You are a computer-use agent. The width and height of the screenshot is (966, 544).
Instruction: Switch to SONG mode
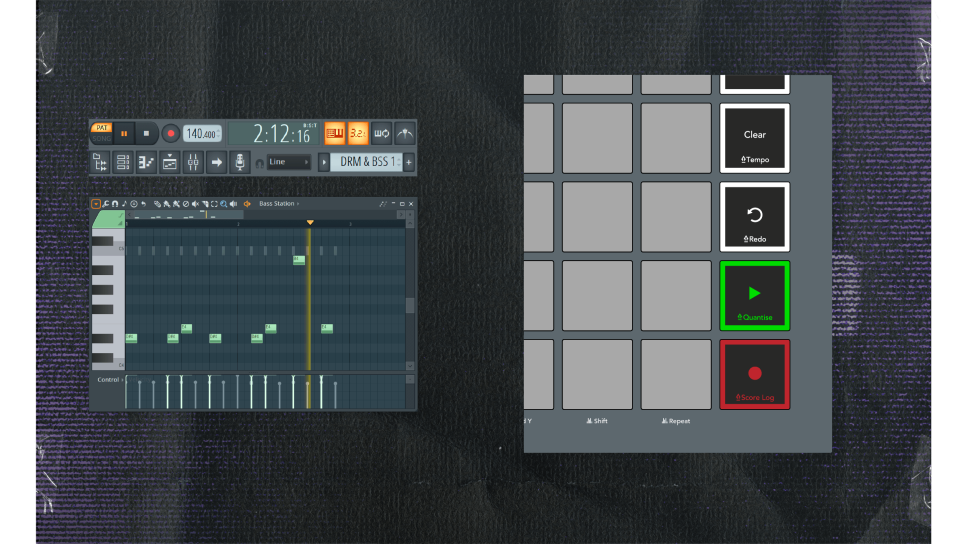pos(101,139)
